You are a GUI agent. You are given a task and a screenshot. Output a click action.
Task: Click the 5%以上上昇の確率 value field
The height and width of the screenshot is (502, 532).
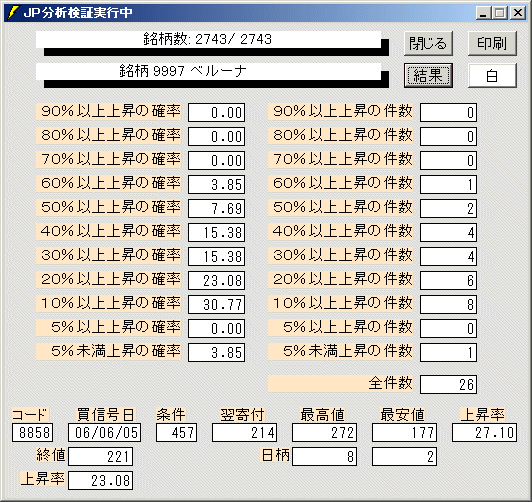(x=216, y=328)
